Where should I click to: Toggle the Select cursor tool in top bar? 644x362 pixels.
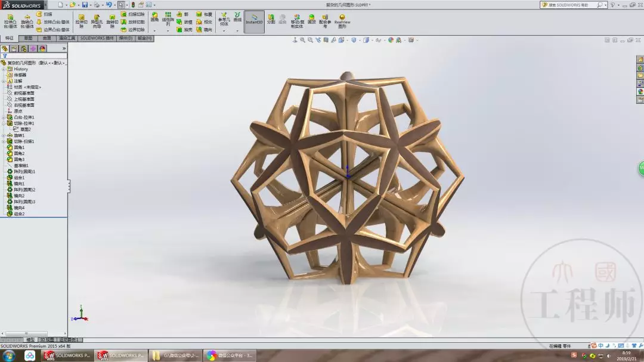[x=121, y=5]
